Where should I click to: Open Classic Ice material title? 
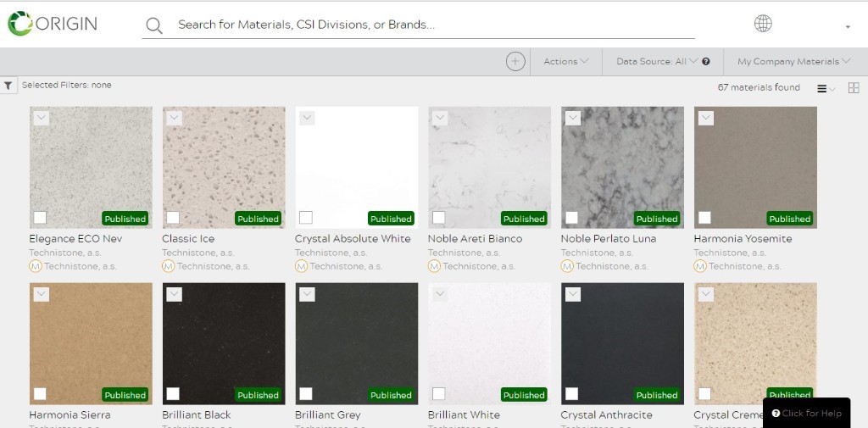coord(188,239)
